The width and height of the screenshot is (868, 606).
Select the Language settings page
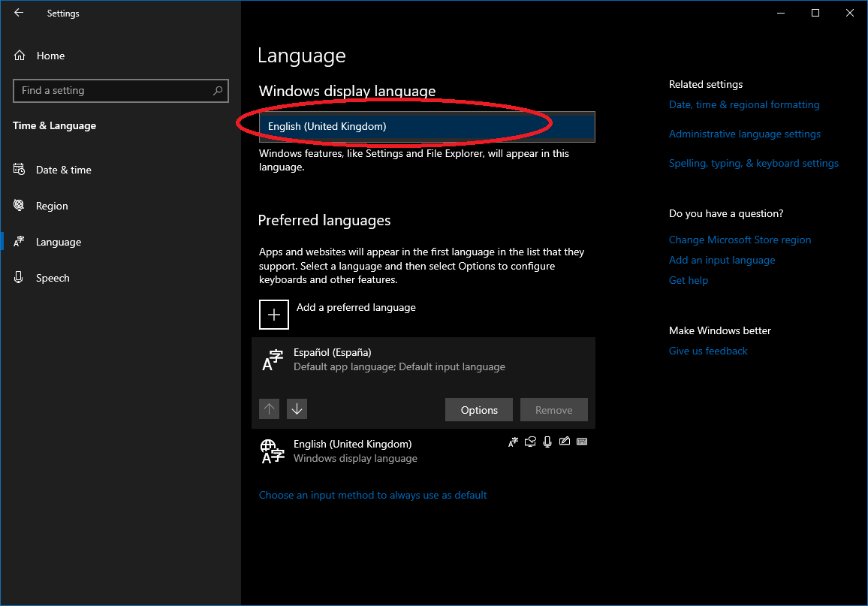[x=121, y=242]
